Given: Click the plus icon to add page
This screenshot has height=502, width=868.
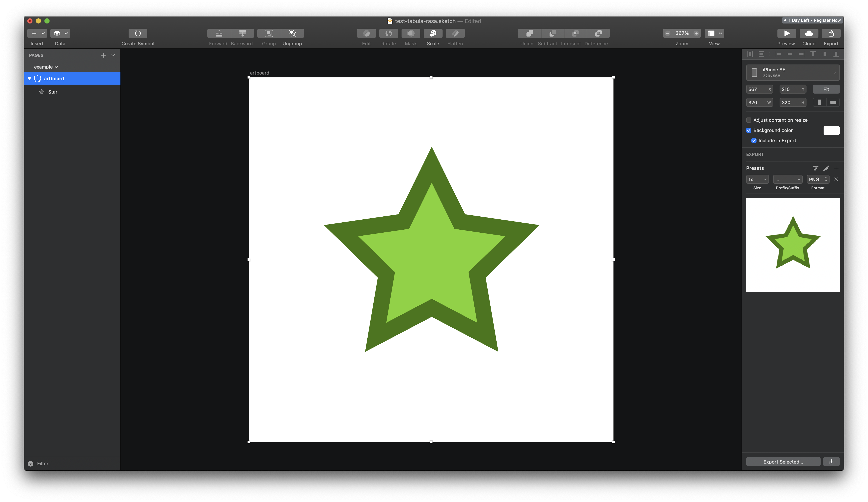Looking at the screenshot, I should coord(103,55).
